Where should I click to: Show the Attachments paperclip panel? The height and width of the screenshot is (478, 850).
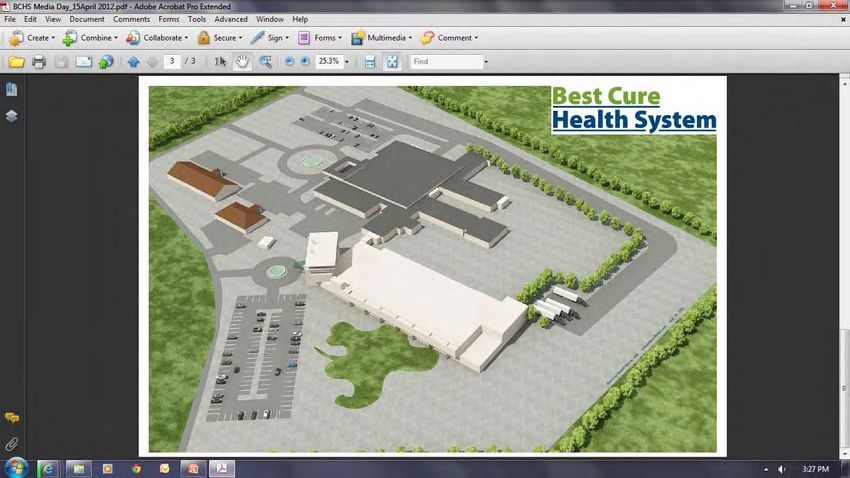[11, 444]
